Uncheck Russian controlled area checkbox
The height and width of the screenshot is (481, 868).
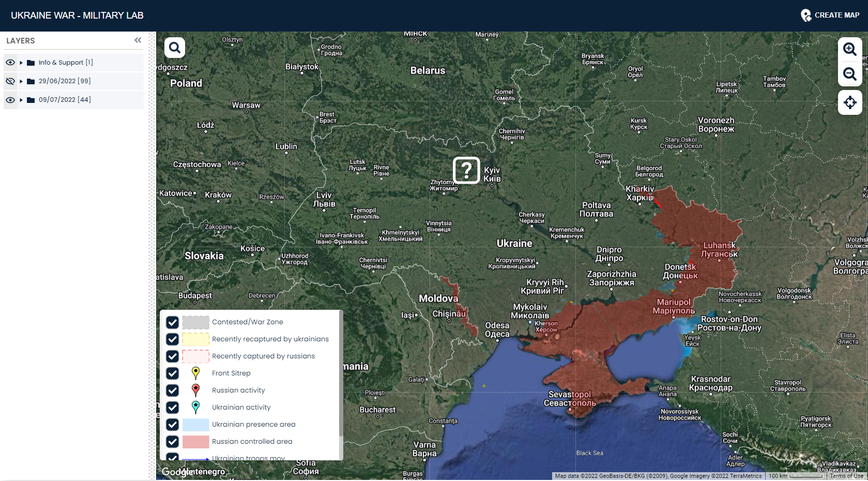(173, 442)
